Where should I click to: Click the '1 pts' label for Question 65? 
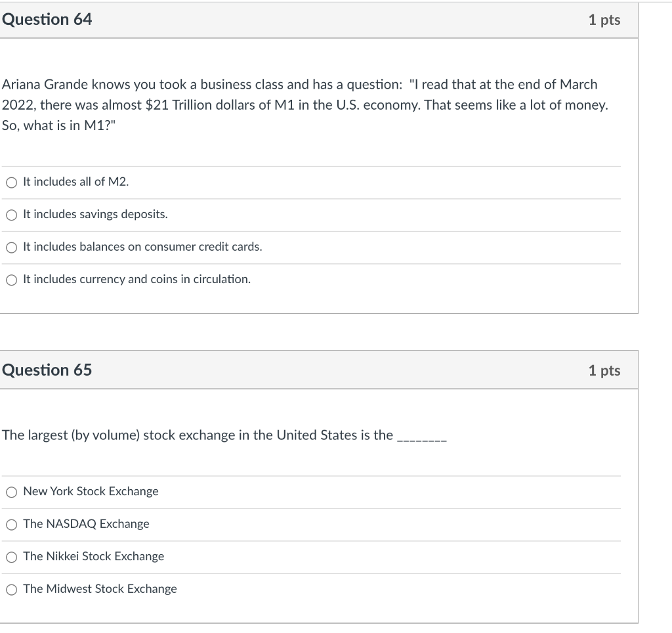604,371
